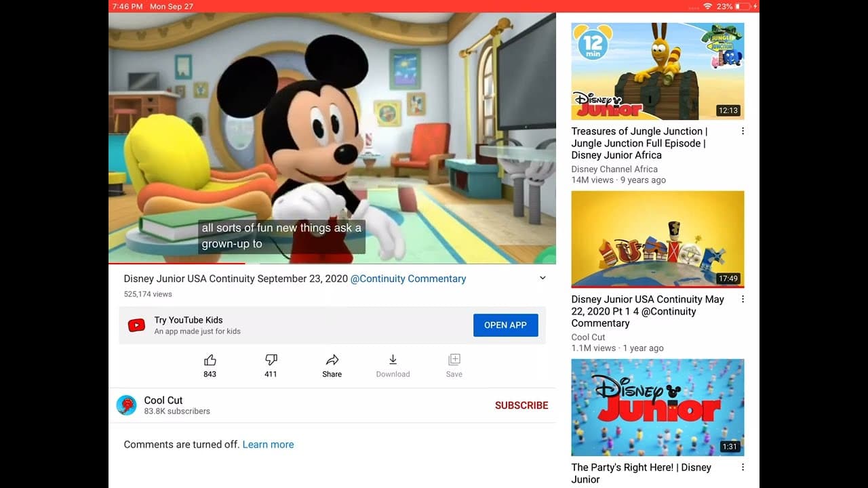Tap the Download icon
The height and width of the screenshot is (488, 868).
tap(393, 360)
